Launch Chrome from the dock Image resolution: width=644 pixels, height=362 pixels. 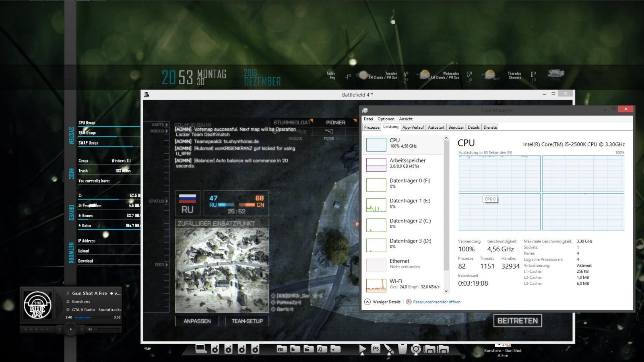416,349
